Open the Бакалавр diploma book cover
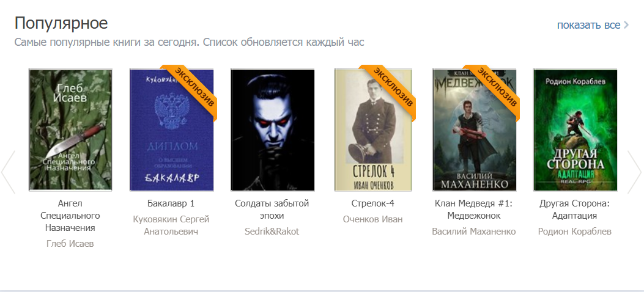This screenshot has width=644, height=292. click(171, 130)
